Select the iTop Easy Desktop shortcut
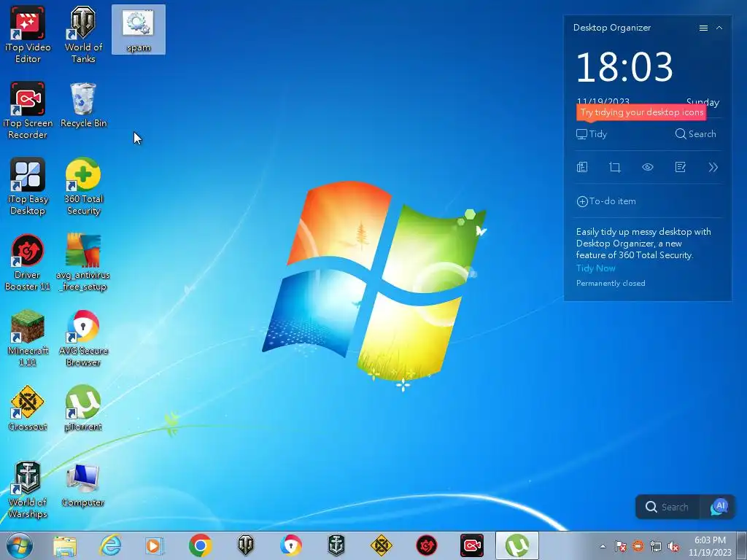 click(x=28, y=186)
